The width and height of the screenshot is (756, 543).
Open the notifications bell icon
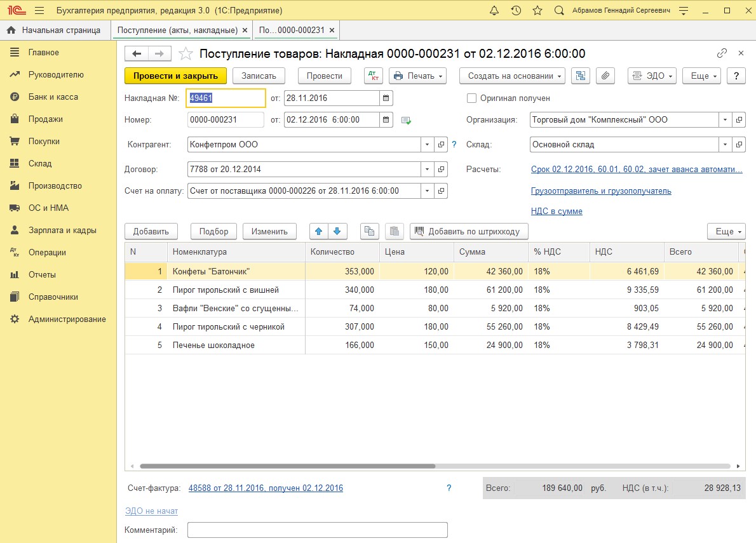[x=494, y=11]
